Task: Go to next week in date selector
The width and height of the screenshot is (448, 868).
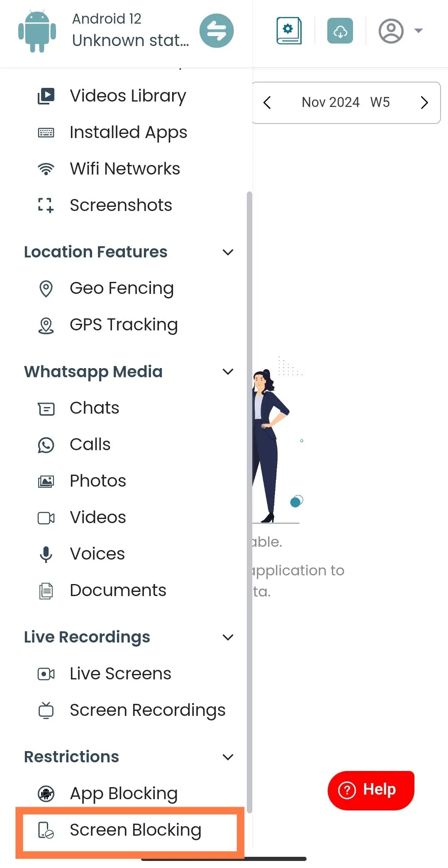Action: (x=424, y=102)
